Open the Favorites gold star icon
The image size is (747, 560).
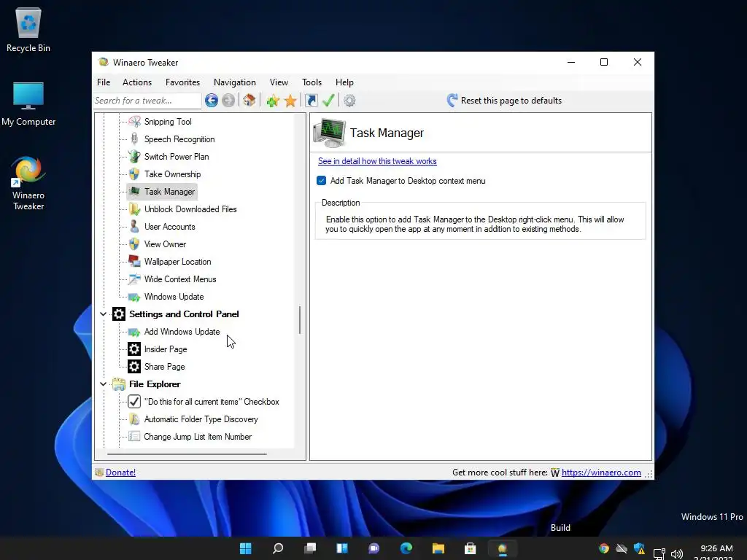click(x=290, y=101)
